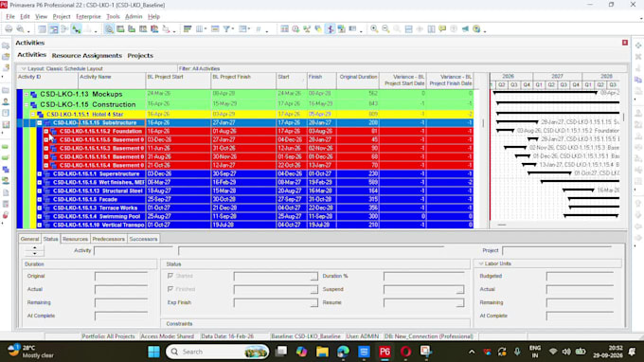Select the Activity Table view icon
This screenshot has height=362, width=644.
pyautogui.click(x=42, y=28)
